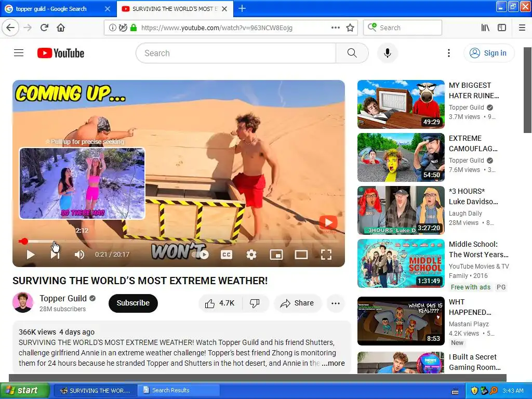Click the security shield tray icon

click(x=474, y=391)
